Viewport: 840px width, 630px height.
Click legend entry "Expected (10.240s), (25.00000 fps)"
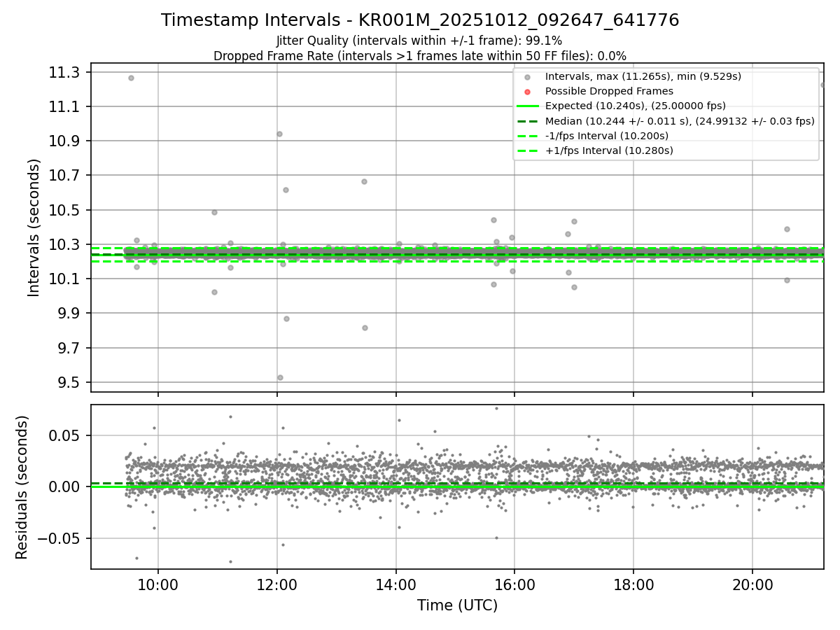point(635,106)
